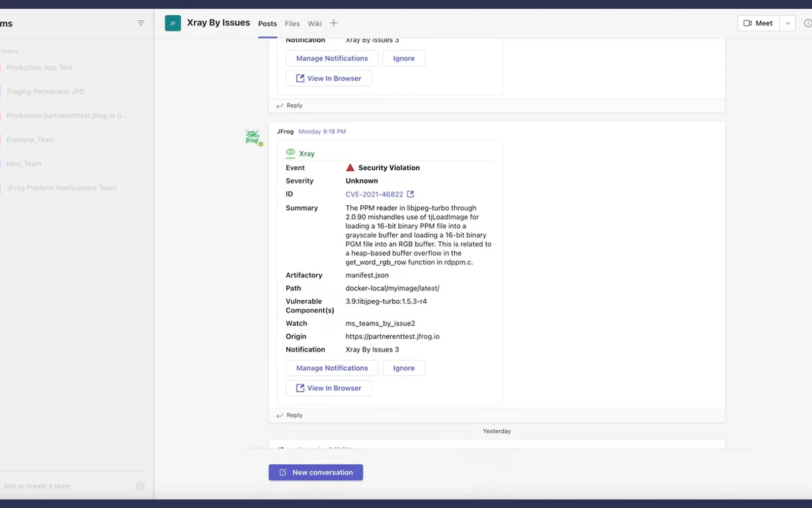Select Staging Partnertest JPD team
The height and width of the screenshot is (508, 812).
pyautogui.click(x=45, y=91)
